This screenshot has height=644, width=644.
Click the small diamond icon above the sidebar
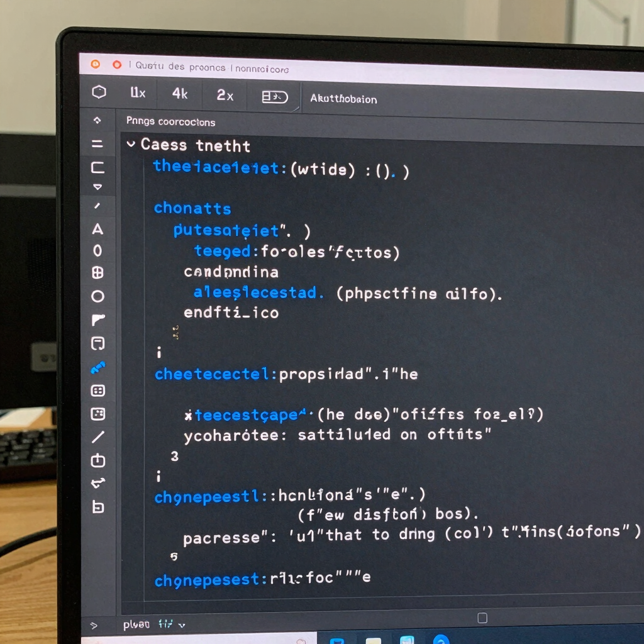click(x=97, y=120)
